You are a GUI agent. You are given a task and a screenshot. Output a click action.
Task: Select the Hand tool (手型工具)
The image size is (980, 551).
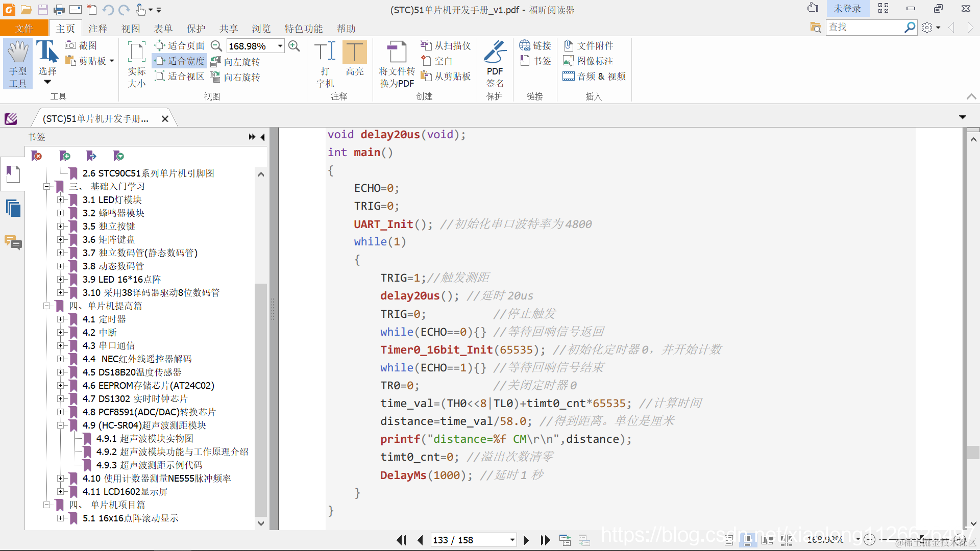pos(18,63)
